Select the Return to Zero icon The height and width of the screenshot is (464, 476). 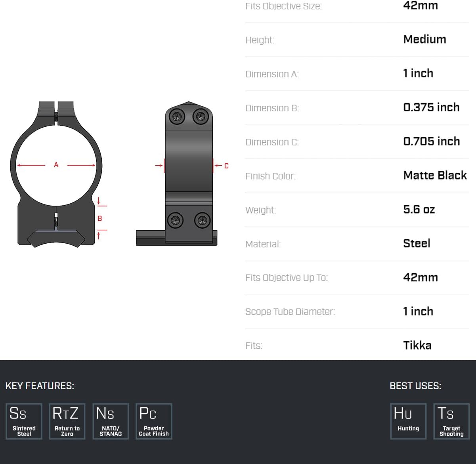pyautogui.click(x=67, y=421)
